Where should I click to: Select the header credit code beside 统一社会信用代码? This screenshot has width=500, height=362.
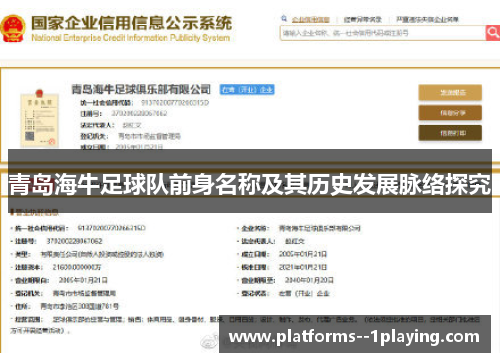[175, 103]
